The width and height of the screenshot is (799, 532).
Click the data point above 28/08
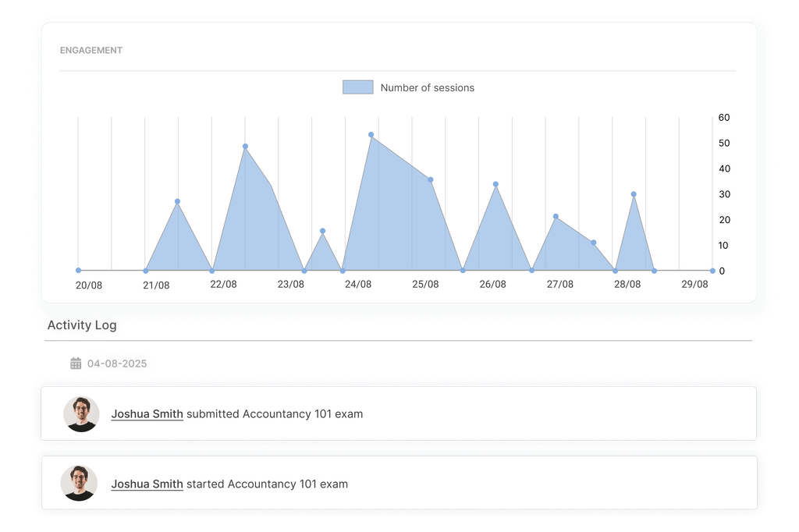click(x=632, y=193)
